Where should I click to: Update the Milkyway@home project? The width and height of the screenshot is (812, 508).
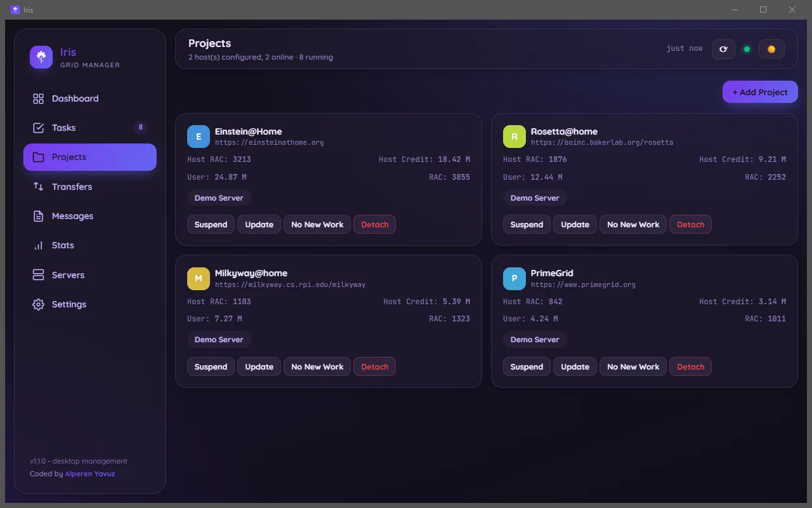259,366
